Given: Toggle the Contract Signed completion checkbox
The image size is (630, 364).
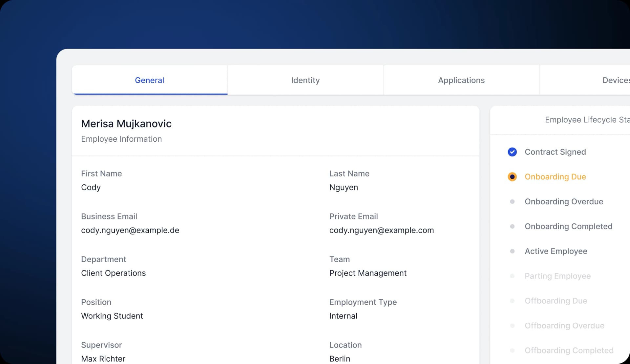Looking at the screenshot, I should pyautogui.click(x=512, y=152).
